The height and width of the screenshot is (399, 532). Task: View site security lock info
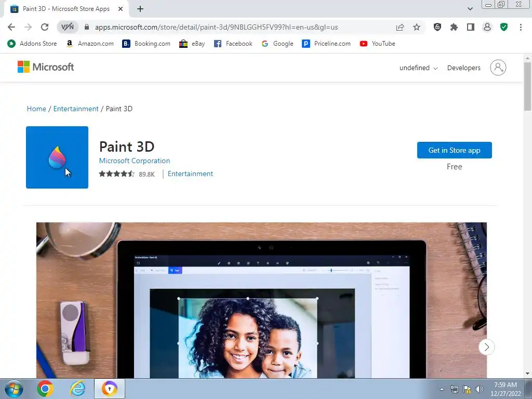pos(87,27)
